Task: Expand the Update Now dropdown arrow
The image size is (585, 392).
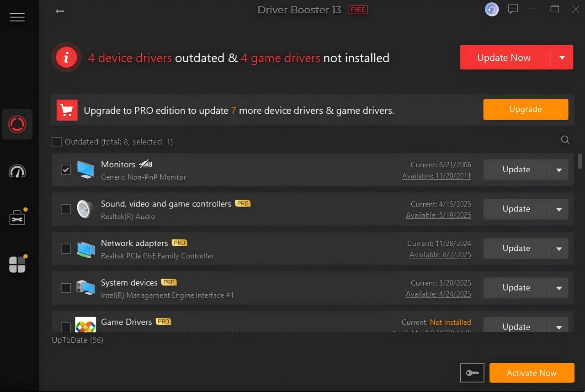Action: coord(562,58)
